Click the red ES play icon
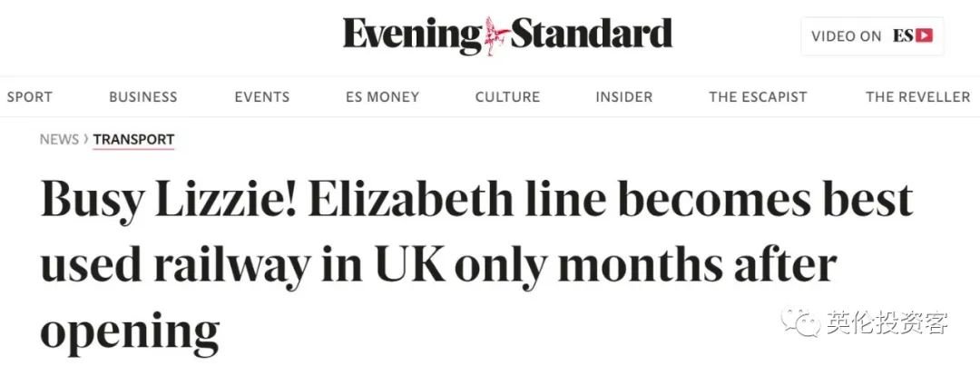The width and height of the screenshot is (980, 366). tap(925, 36)
